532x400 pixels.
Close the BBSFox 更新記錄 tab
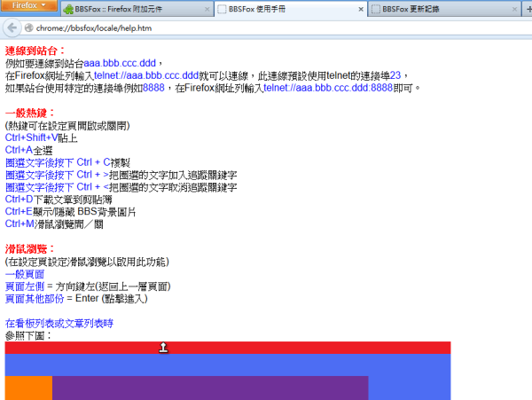(x=514, y=10)
